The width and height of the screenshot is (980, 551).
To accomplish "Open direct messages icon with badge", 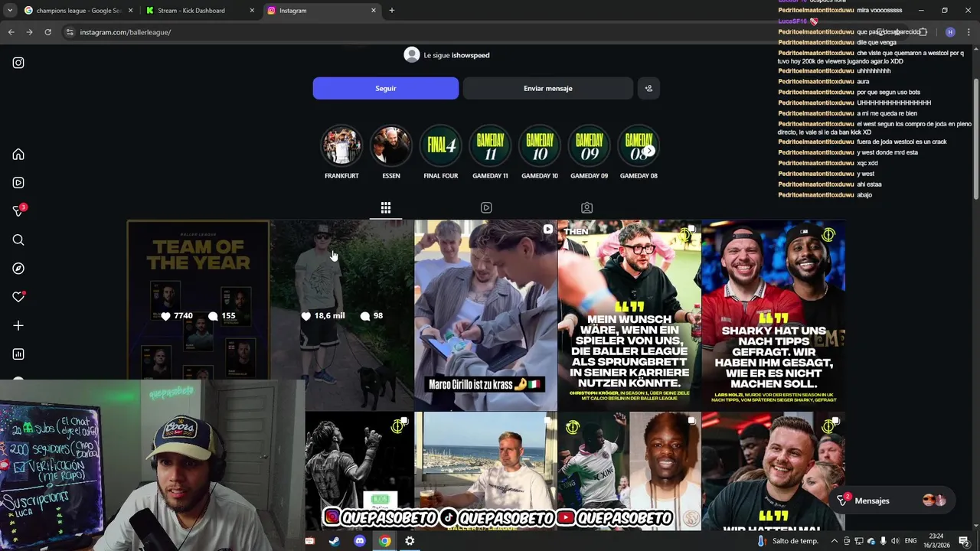I will [x=18, y=211].
